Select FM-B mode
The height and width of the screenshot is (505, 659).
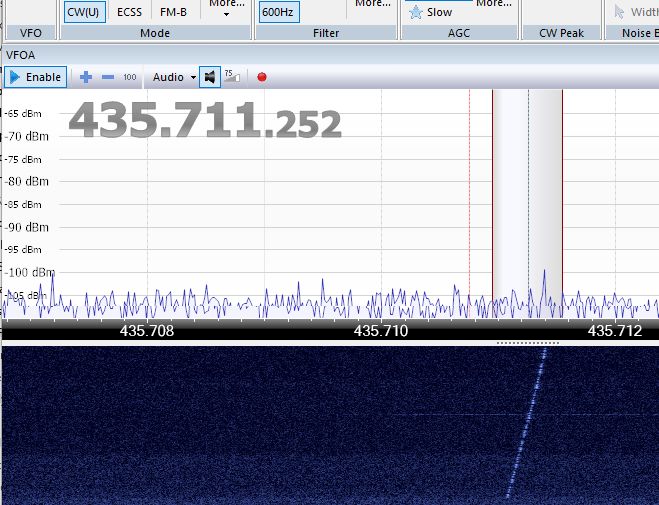173,12
